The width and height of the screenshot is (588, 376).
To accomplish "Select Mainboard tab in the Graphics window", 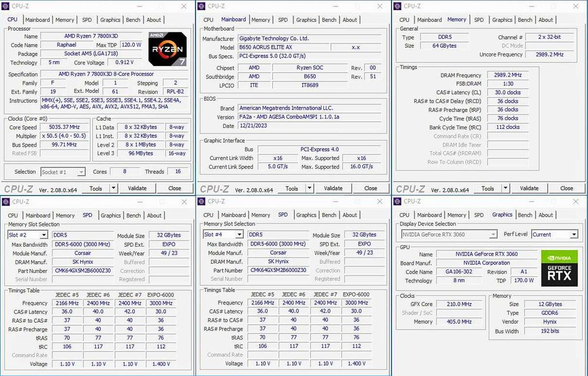I will pos(429,215).
